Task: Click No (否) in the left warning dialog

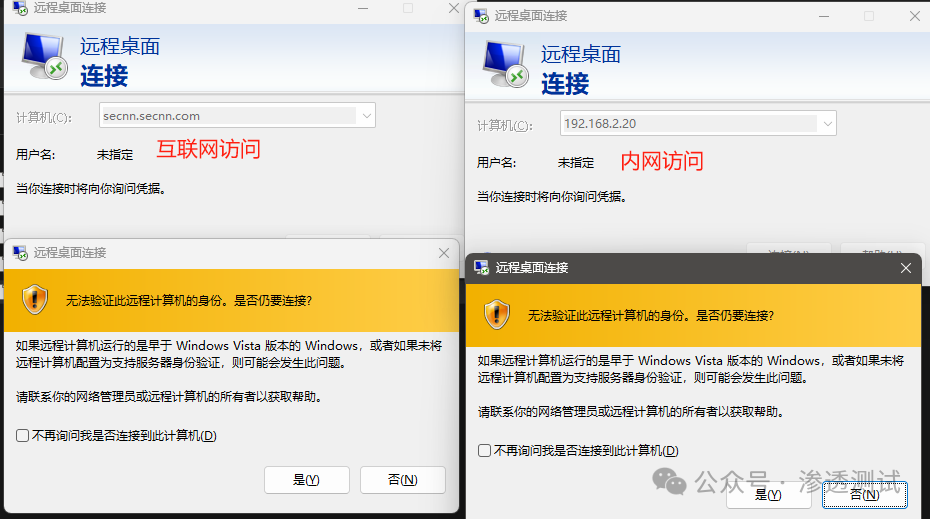Action: click(403, 480)
